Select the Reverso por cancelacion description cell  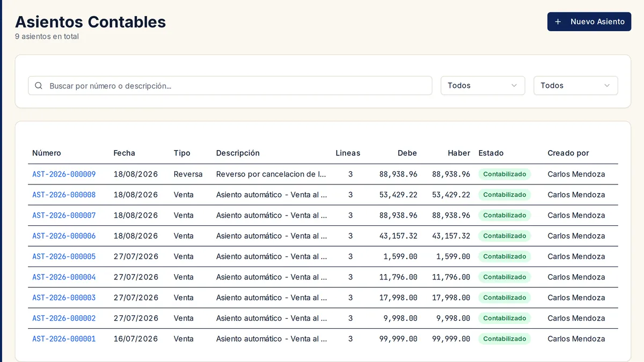pyautogui.click(x=272, y=174)
